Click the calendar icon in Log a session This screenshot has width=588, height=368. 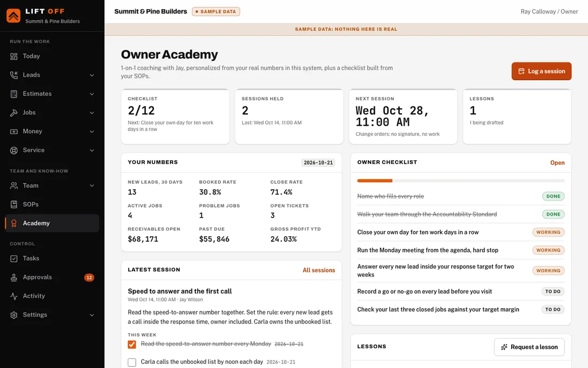521,71
